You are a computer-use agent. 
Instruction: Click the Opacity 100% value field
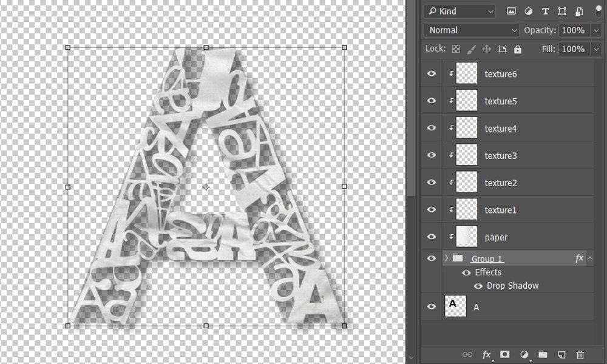[574, 30]
